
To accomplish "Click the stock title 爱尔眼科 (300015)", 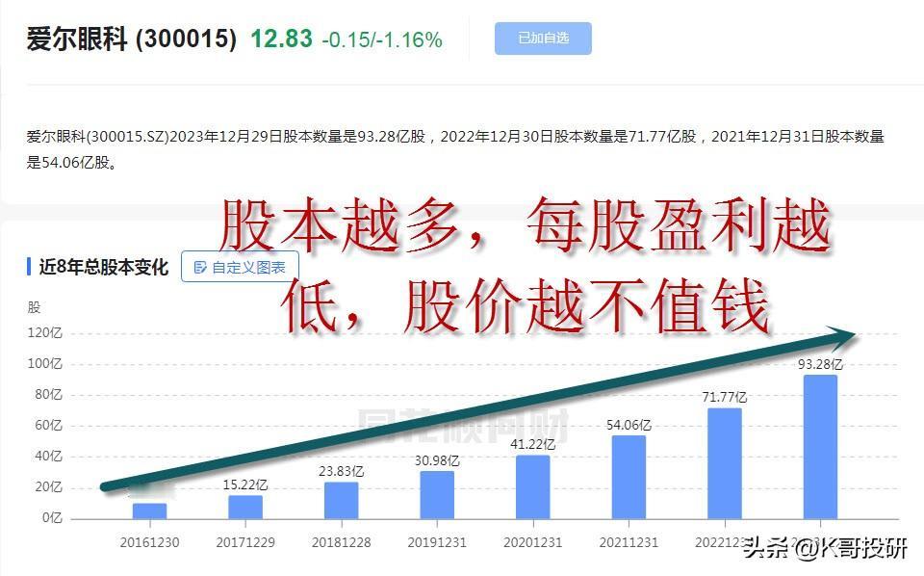I will click(x=132, y=39).
